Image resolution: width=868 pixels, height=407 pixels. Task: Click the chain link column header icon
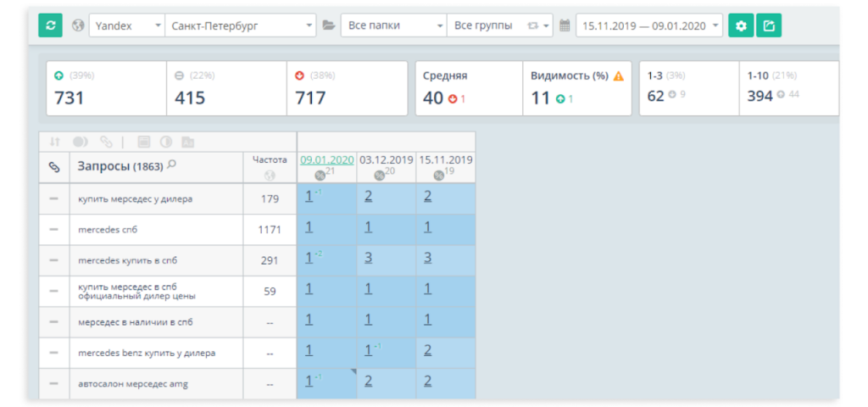[x=54, y=167]
